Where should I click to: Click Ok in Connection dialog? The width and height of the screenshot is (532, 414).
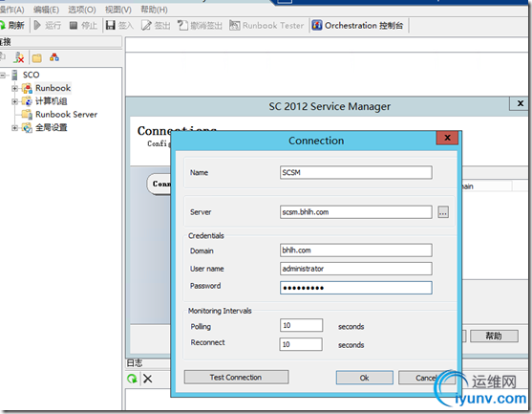pyautogui.click(x=365, y=378)
